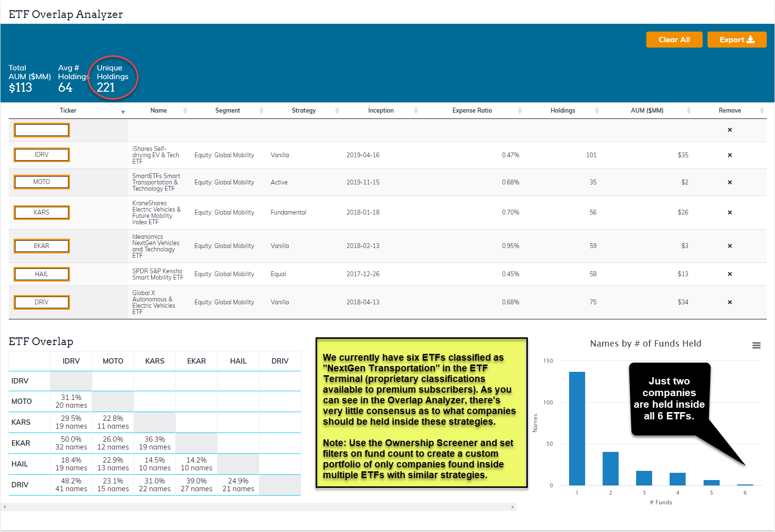775x532 pixels.
Task: Click the EKAR ticker input box
Action: point(42,246)
